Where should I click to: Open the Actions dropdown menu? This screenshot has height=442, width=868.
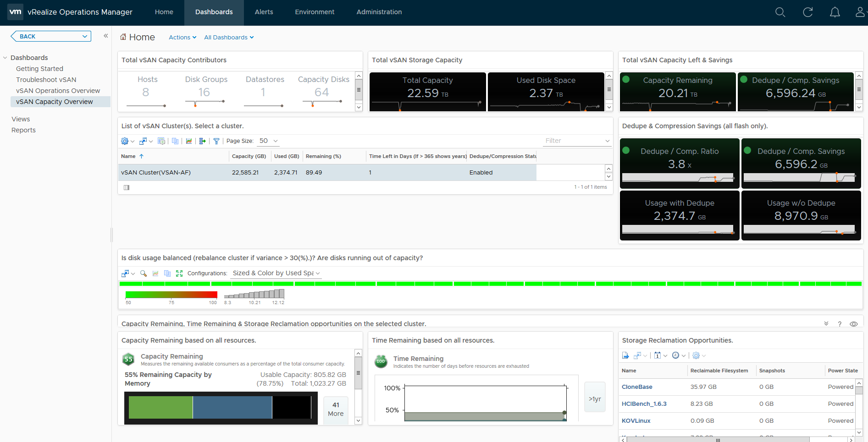tap(182, 38)
